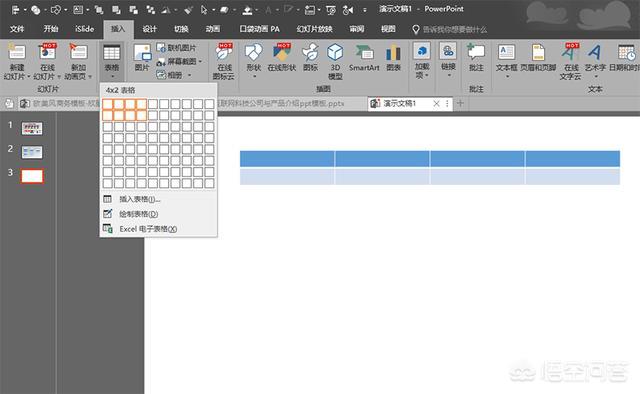Switch to the 开始 (Home) tab

51,29
